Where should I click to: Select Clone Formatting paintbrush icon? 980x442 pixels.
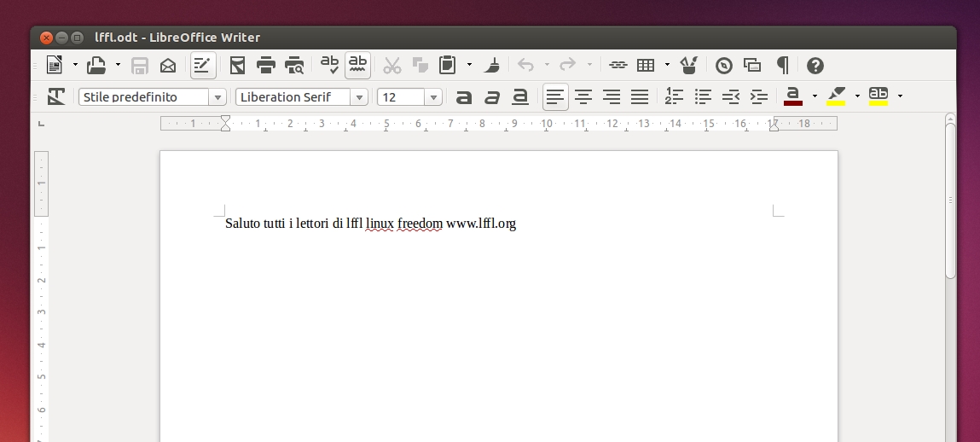tap(492, 65)
